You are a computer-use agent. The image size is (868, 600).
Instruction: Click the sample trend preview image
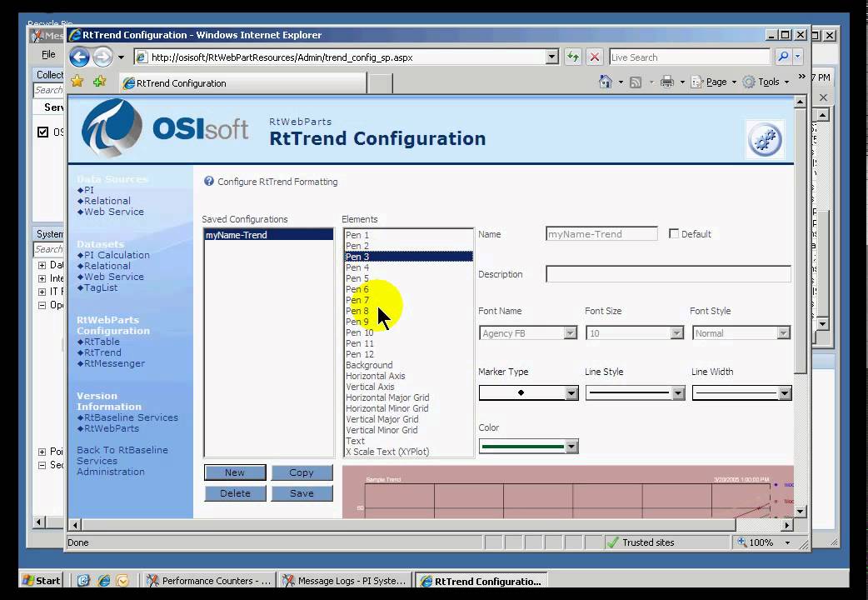pyautogui.click(x=568, y=492)
